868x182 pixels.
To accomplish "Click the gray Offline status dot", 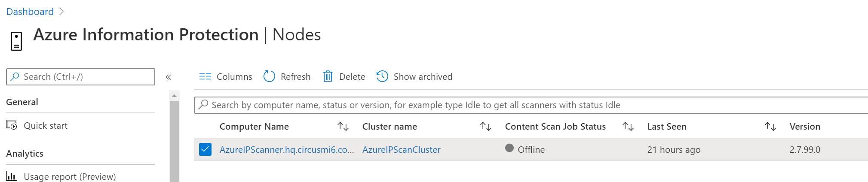I will coord(509,148).
